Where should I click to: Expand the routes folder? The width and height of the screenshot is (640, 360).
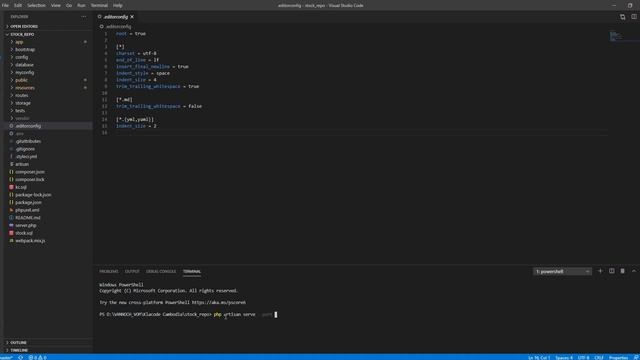(22, 95)
